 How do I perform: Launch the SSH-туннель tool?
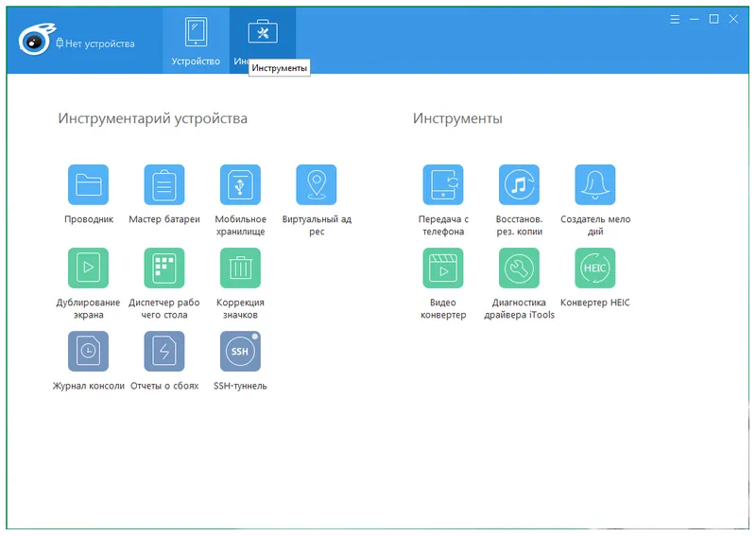click(240, 352)
